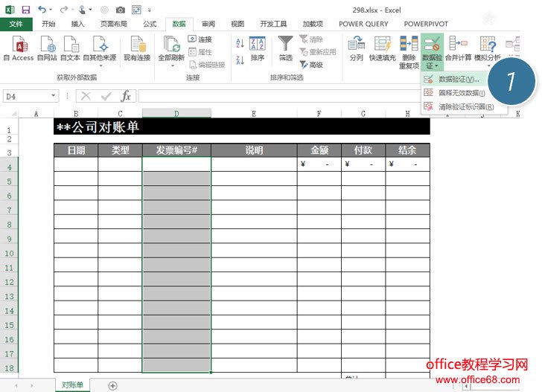Switch to Formulas (公式) tab
The height and width of the screenshot is (392, 542).
click(150, 24)
